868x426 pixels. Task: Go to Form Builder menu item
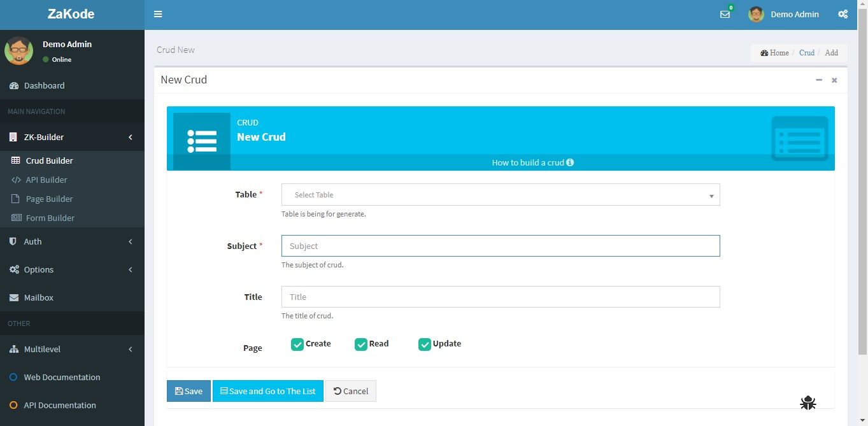[x=50, y=218]
